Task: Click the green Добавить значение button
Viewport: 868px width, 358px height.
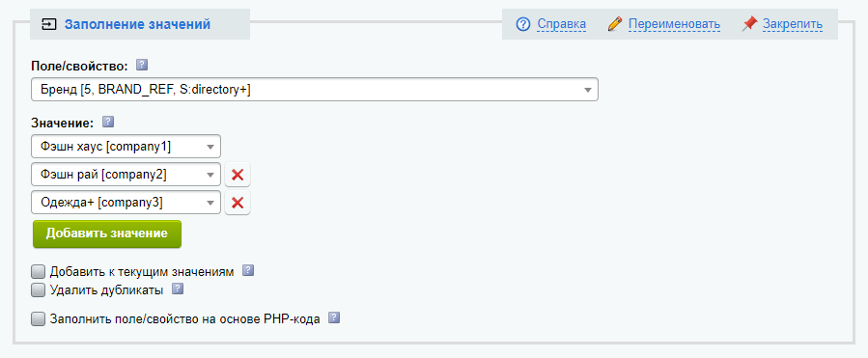Action: pyautogui.click(x=107, y=234)
